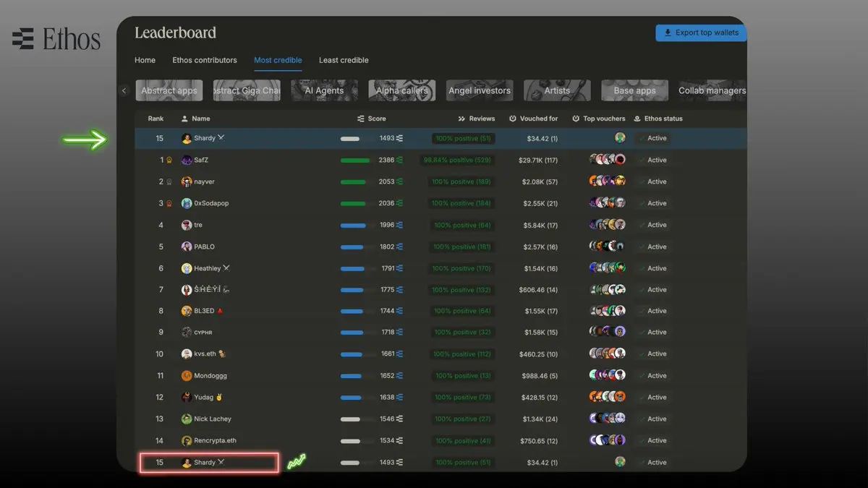Image resolution: width=868 pixels, height=488 pixels.
Task: Click PABLO's profile avatar
Action: 187,247
